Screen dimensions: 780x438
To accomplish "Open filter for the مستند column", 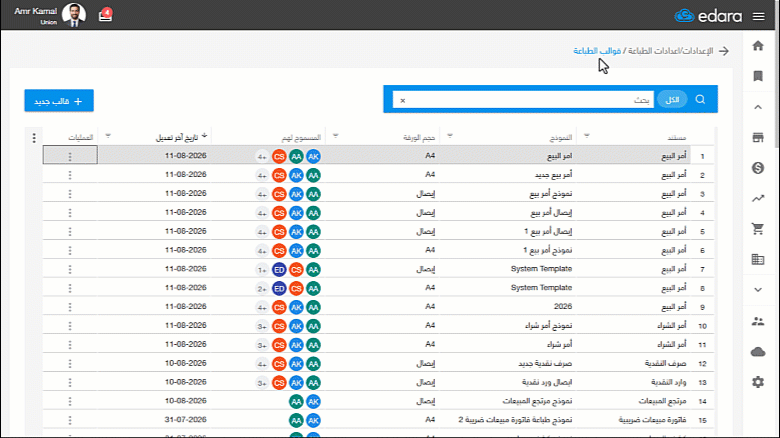I will pos(586,135).
